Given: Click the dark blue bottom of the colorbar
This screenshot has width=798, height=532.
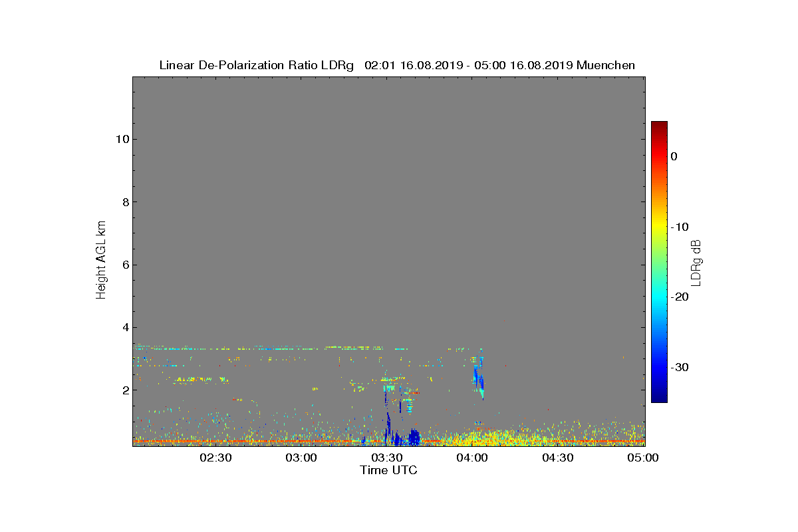Looking at the screenshot, I should pyautogui.click(x=659, y=398).
